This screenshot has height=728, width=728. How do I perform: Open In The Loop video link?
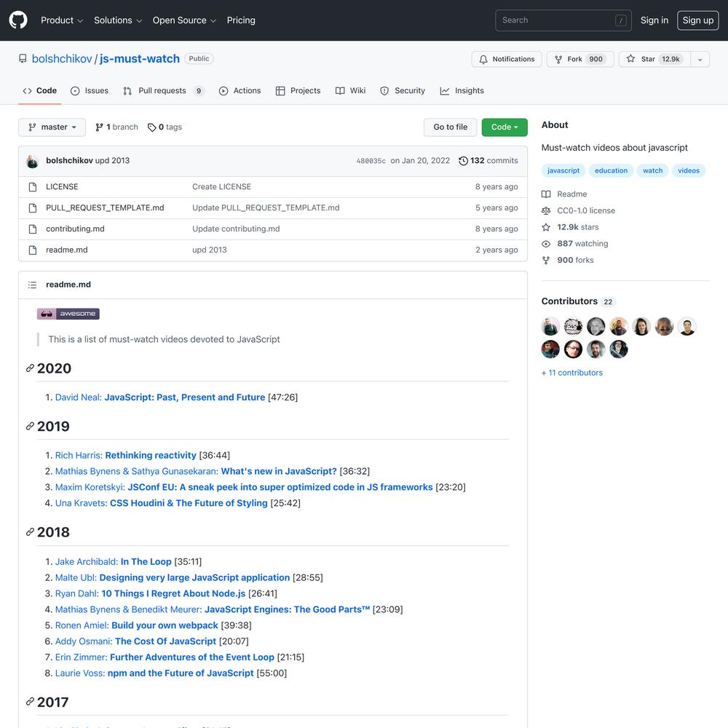[x=146, y=562]
